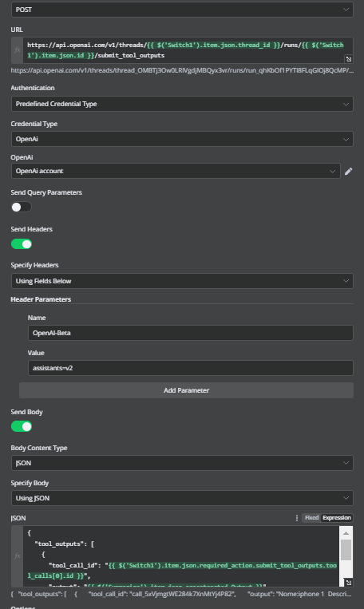The height and width of the screenshot is (609, 364).
Task: Open the Body Content Type JSON dropdown
Action: [182, 463]
